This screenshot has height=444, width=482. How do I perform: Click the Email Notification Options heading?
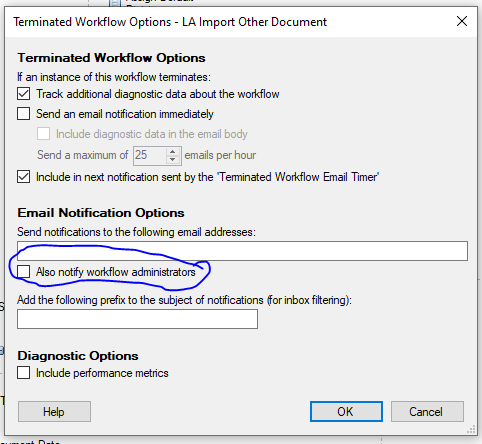point(101,213)
